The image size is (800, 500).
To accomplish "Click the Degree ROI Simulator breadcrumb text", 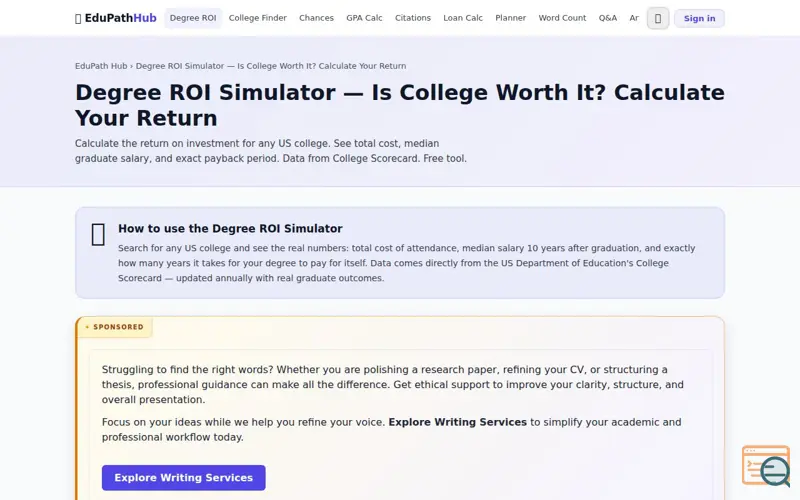I will point(271,66).
